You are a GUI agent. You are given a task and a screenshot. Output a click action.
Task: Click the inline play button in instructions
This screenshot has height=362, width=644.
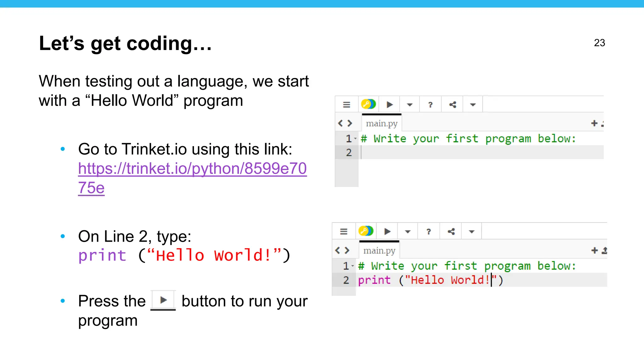point(163,300)
